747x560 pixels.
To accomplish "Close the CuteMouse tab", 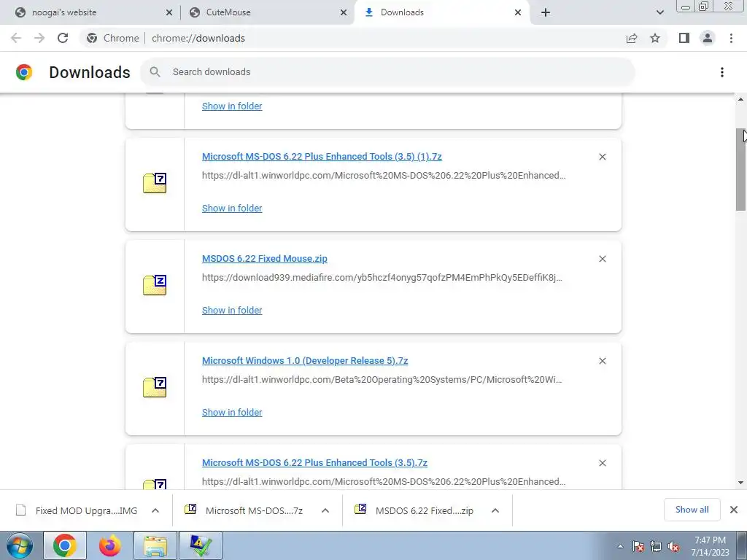I will click(344, 13).
